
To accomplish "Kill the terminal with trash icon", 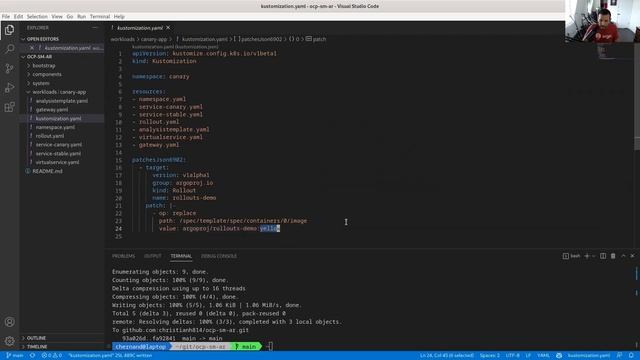I will pyautogui.click(x=613, y=256).
